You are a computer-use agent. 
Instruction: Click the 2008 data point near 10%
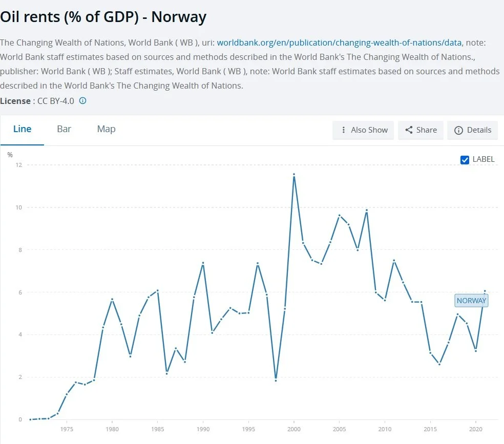point(366,210)
